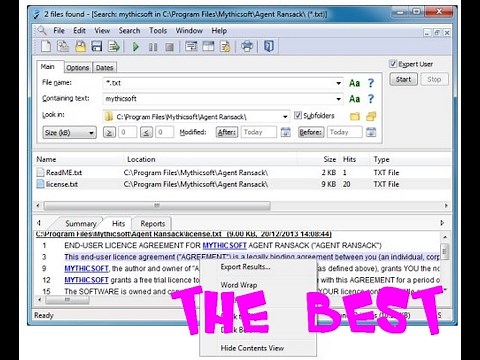This screenshot has width=480, height=360.
Task: Open the Search menu
Action: point(129,31)
